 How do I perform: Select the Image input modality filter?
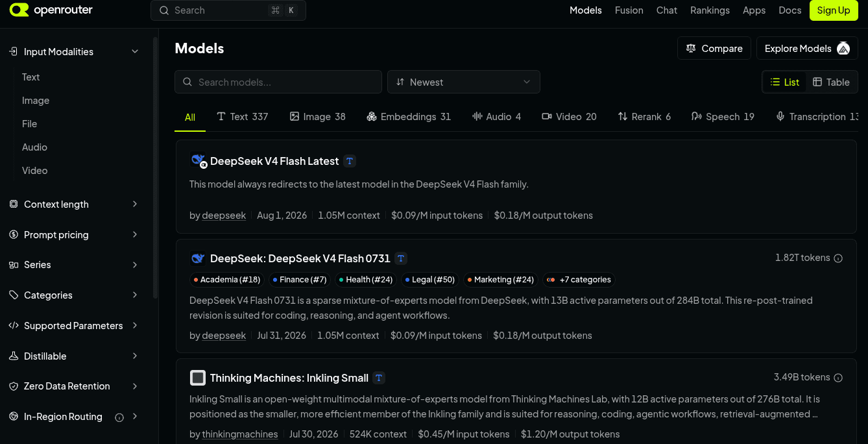[36, 101]
